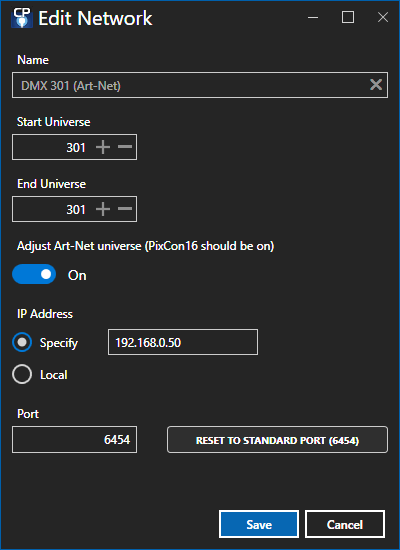Click the End Universe value 301
Screen dimensions: 400x550
[76, 209]
